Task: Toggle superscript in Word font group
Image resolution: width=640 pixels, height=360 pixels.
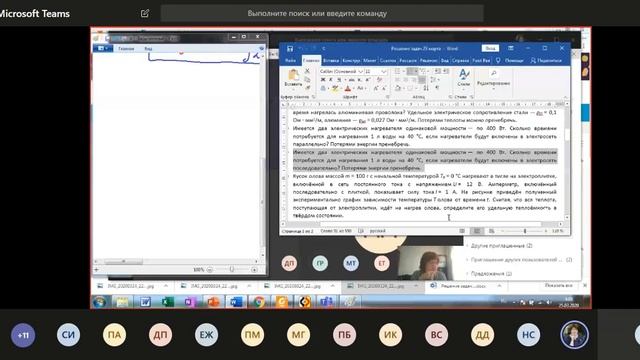Action: (x=368, y=80)
